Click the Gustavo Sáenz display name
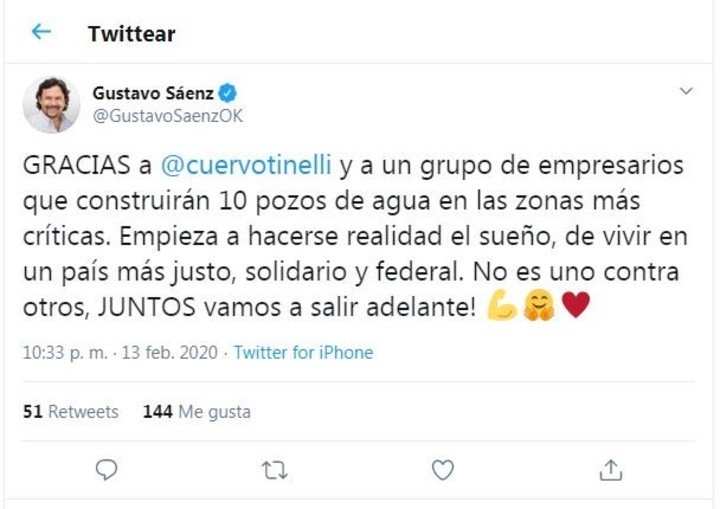The width and height of the screenshot is (720, 509). [154, 93]
